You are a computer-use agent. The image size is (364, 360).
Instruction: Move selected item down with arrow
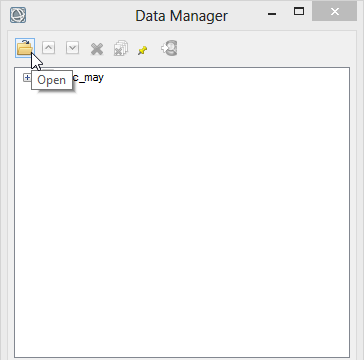point(72,48)
